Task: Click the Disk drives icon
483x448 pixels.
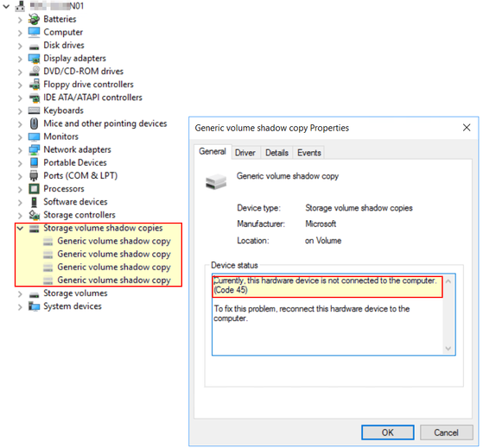Action: click(34, 47)
